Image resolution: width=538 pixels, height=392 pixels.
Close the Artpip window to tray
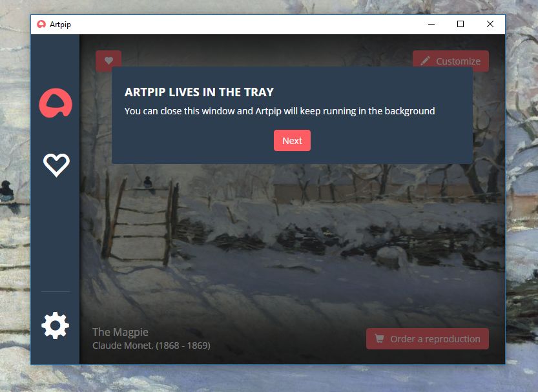click(490, 24)
